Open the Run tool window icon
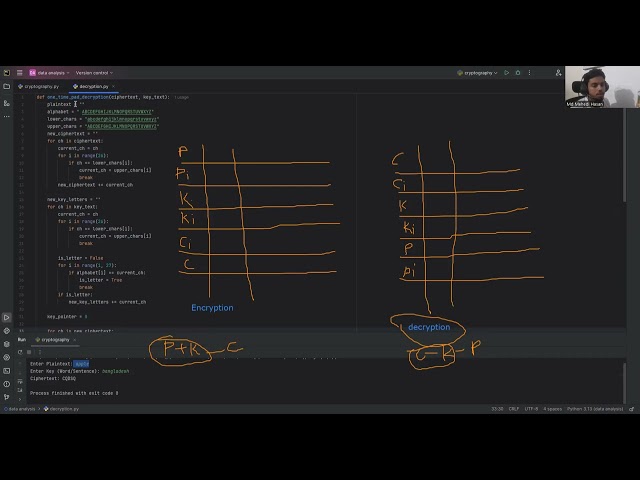The height and width of the screenshot is (480, 640). click(7, 317)
